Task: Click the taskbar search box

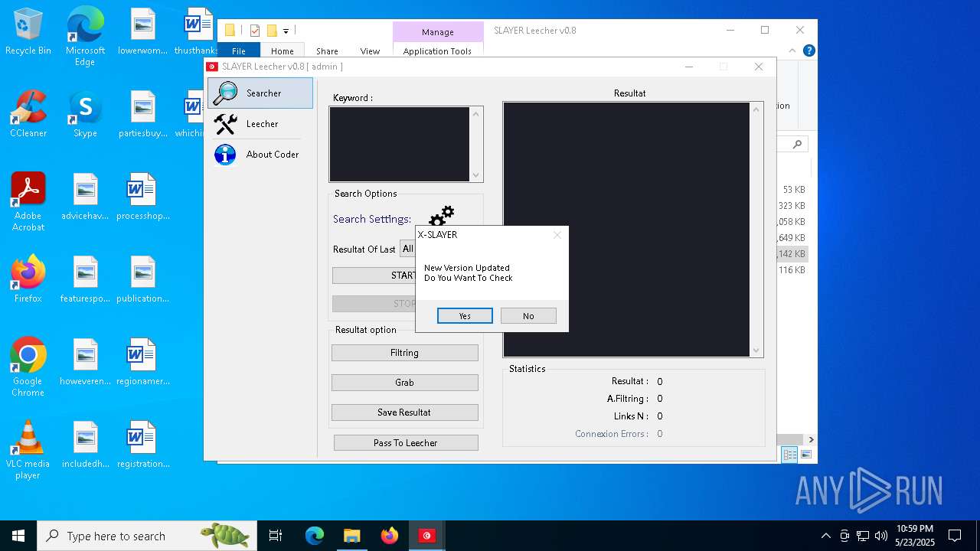Action: coord(147,536)
